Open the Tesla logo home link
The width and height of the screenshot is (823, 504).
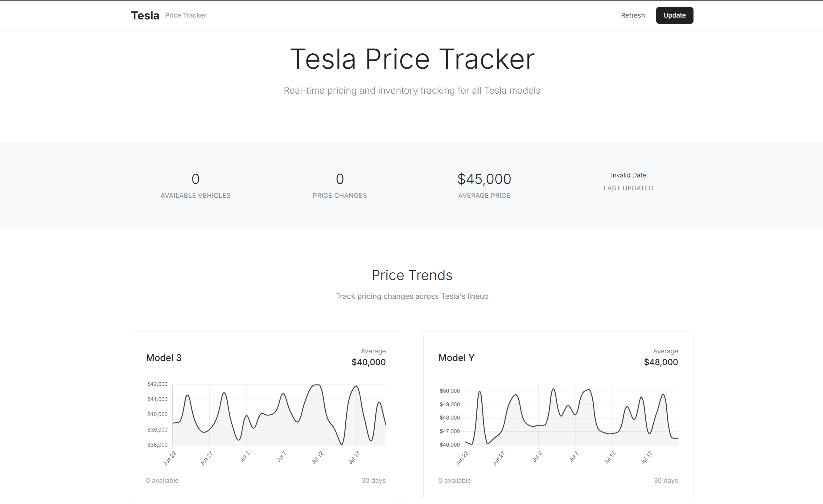point(145,15)
